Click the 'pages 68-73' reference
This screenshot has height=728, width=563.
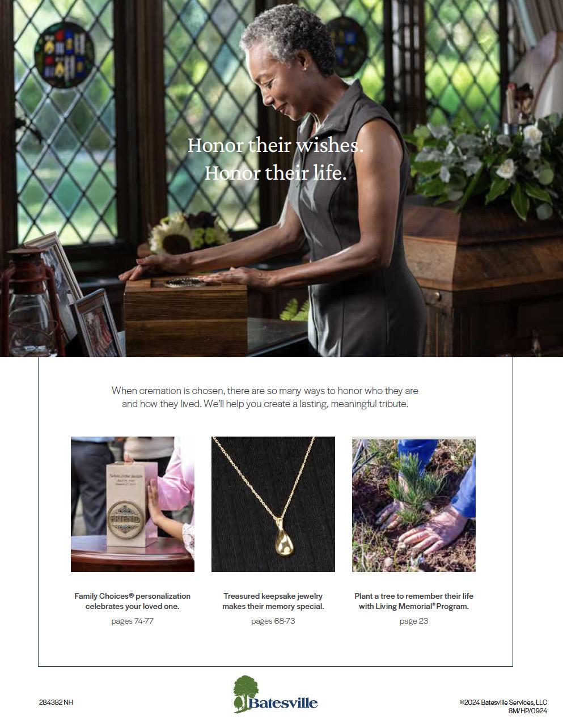coord(273,621)
